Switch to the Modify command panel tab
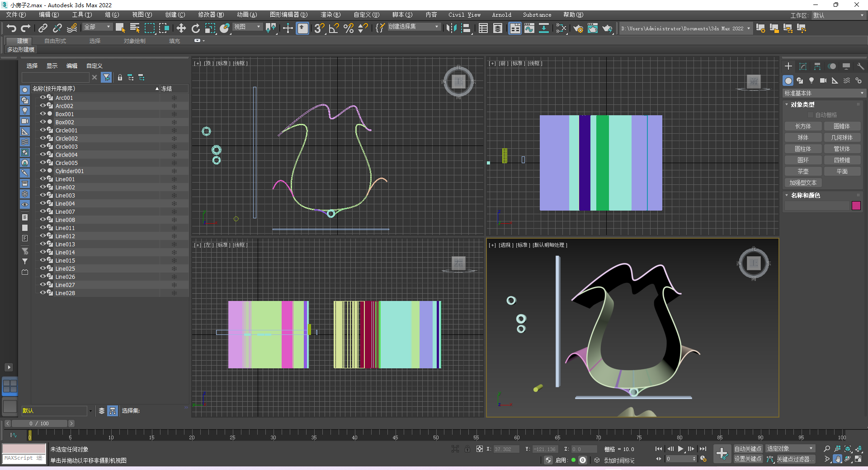 click(802, 66)
